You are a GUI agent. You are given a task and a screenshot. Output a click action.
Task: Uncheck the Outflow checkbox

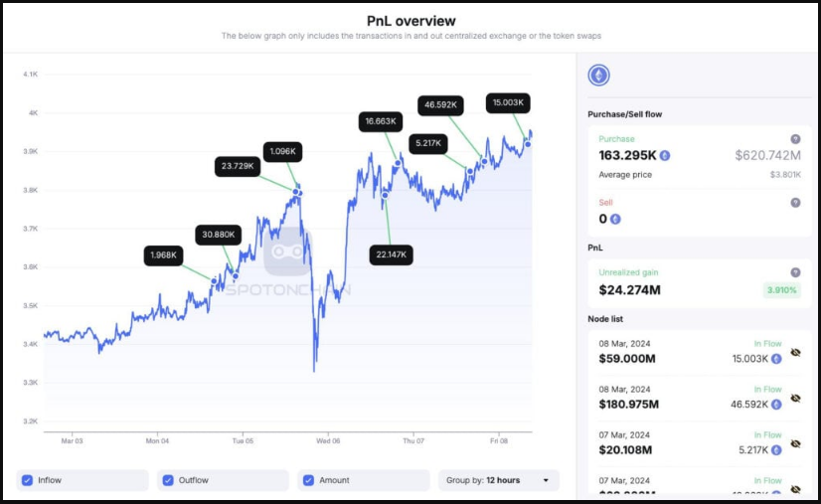167,480
